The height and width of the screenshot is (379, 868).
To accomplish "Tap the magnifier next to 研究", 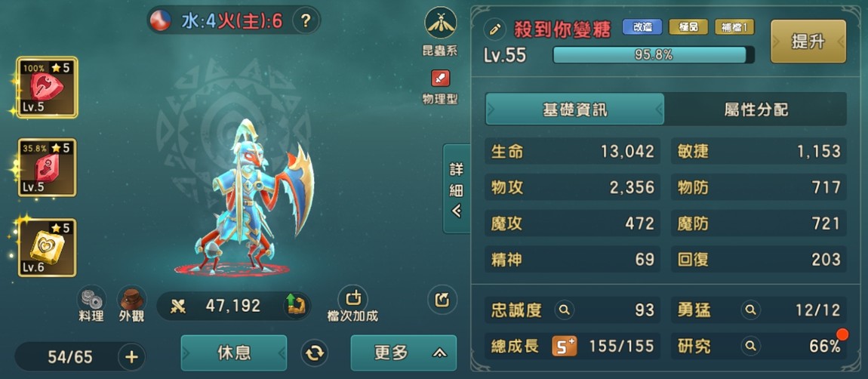I will click(x=751, y=347).
